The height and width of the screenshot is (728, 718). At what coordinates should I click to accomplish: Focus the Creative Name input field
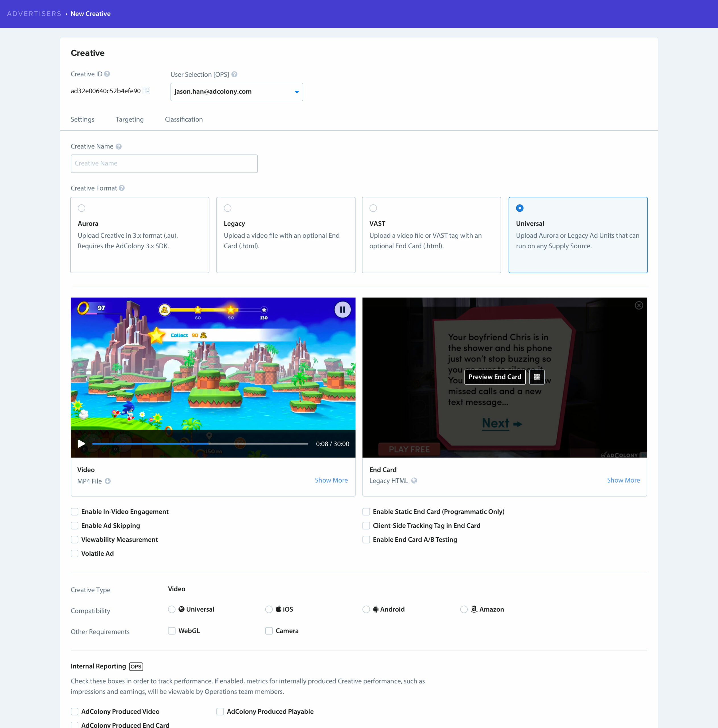(x=164, y=164)
